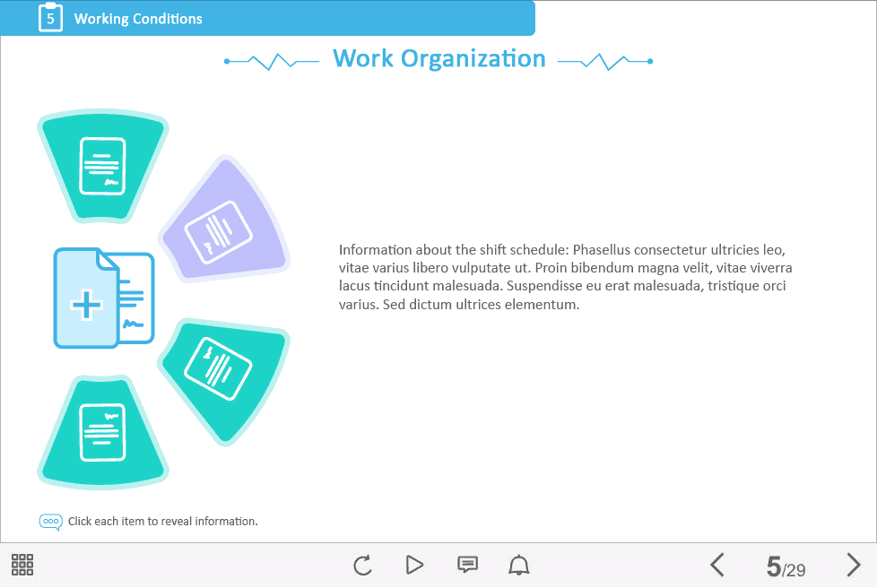877x588 pixels.
Task: Click the Working Conditions header label
Action: (x=138, y=19)
